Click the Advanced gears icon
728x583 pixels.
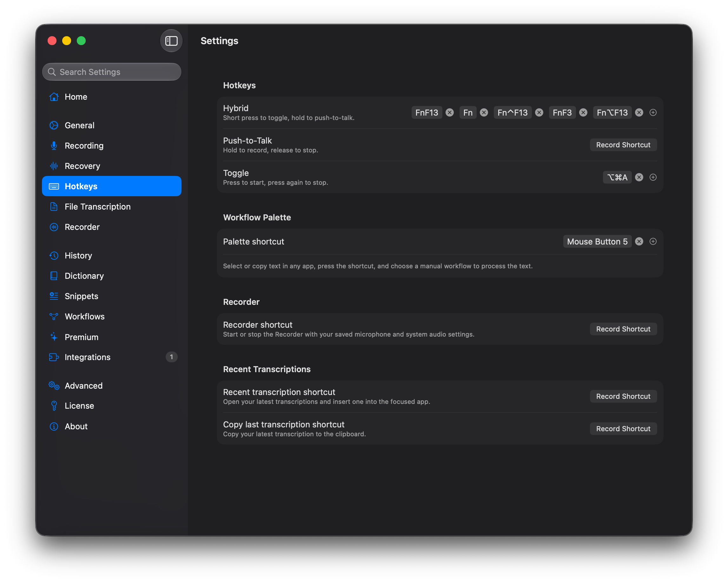(54, 385)
